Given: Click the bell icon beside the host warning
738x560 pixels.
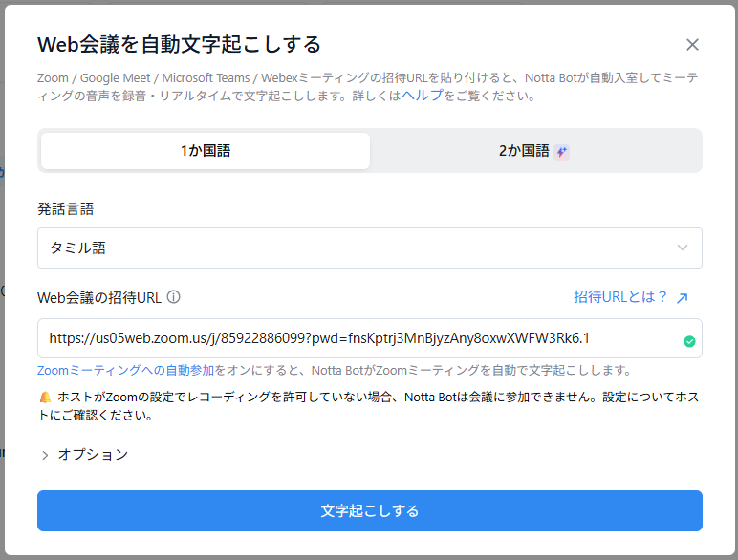Looking at the screenshot, I should pyautogui.click(x=44, y=397).
